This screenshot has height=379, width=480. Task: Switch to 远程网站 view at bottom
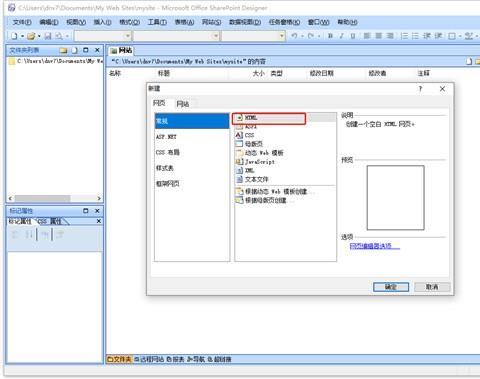tap(149, 359)
